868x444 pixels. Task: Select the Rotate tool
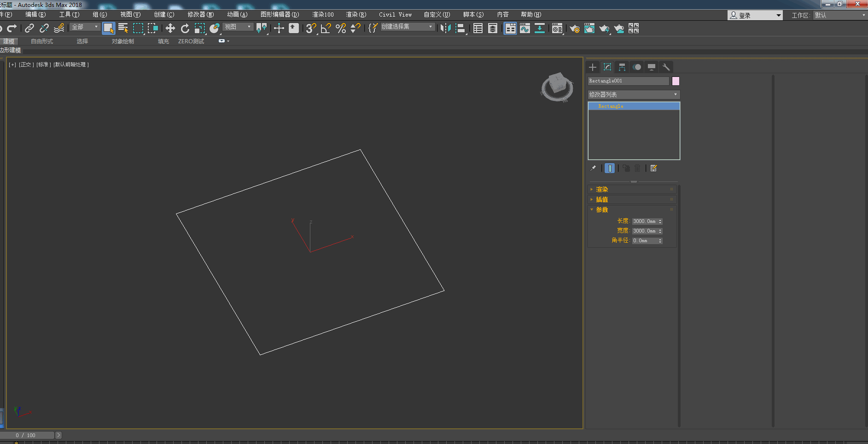pos(185,29)
